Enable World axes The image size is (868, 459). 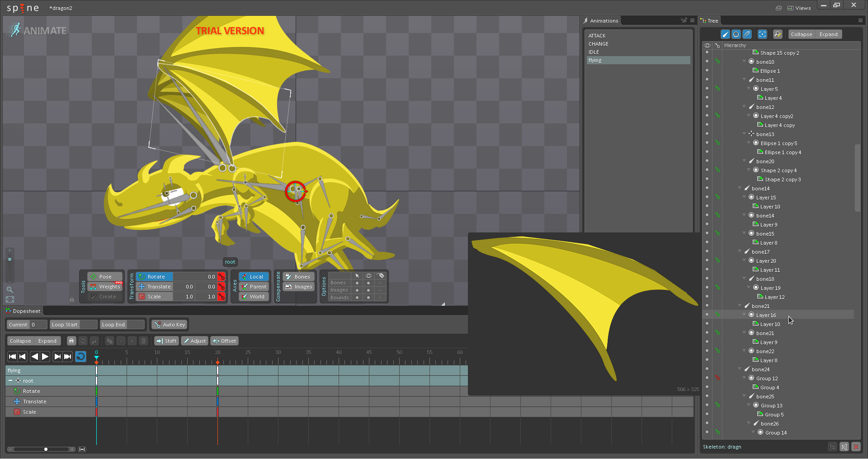click(254, 297)
